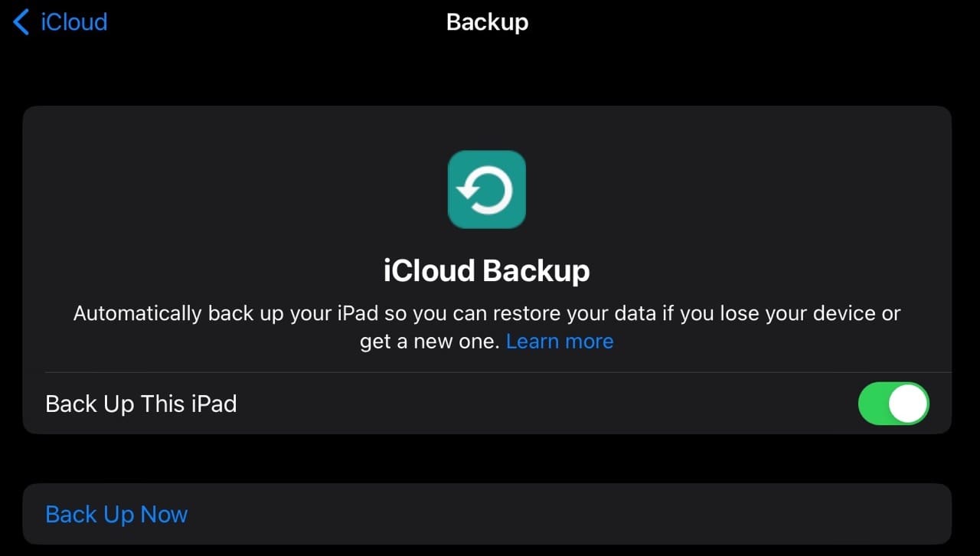Tap the back chevron arrow
This screenshot has width=980, height=556.
pos(21,22)
